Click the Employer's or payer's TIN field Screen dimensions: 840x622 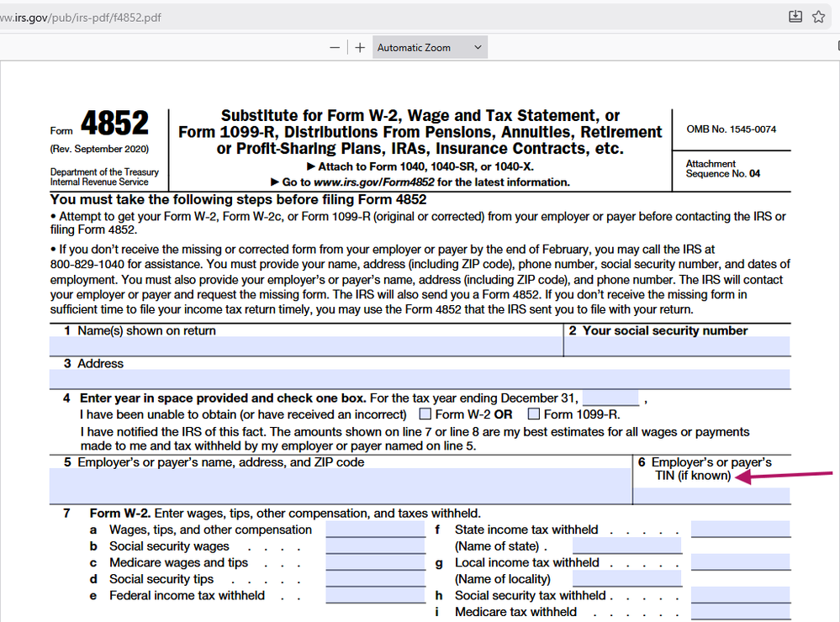(711, 496)
